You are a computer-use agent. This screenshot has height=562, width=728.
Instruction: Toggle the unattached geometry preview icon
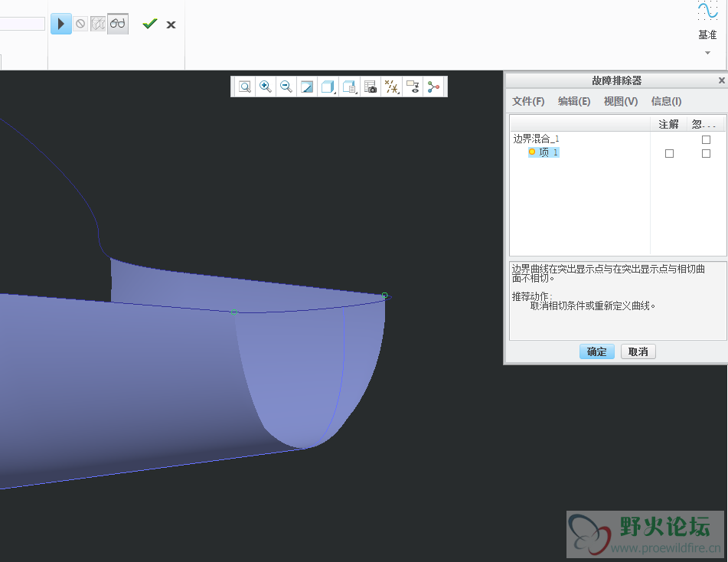pos(98,24)
